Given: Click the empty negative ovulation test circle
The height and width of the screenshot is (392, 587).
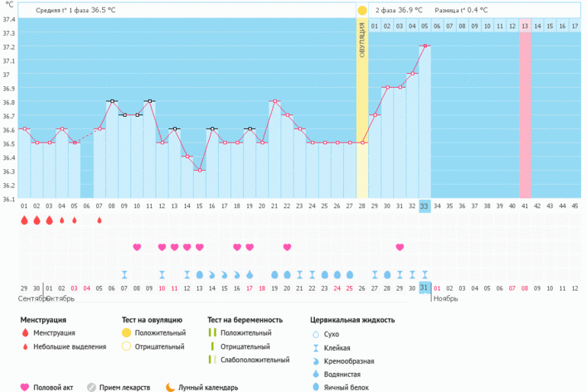Looking at the screenshot, I should (x=127, y=346).
